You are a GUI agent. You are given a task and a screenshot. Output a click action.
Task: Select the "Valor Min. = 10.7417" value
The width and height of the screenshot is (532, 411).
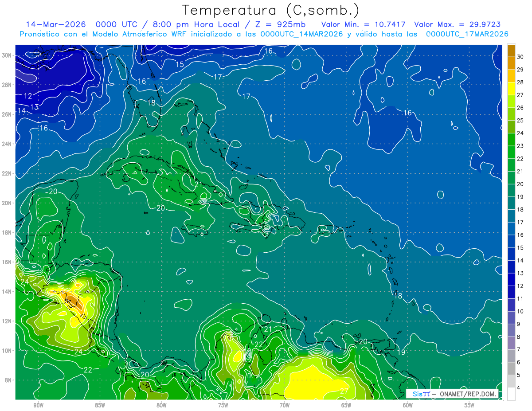[364, 24]
